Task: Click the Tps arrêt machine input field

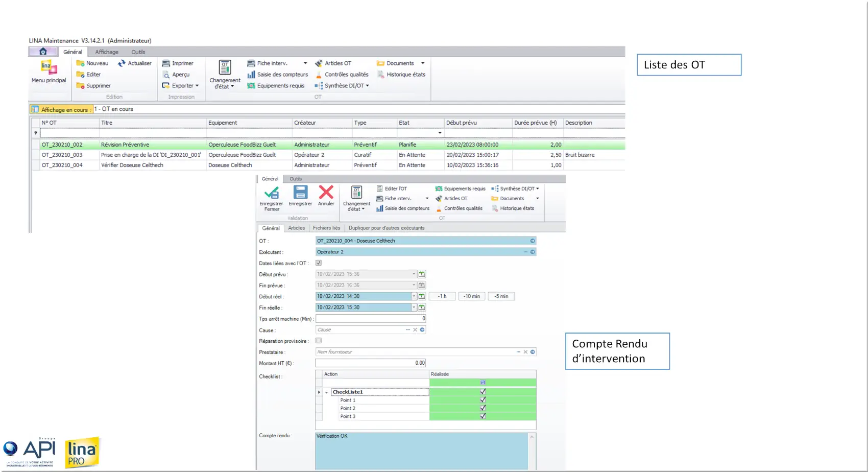Action: 371,319
